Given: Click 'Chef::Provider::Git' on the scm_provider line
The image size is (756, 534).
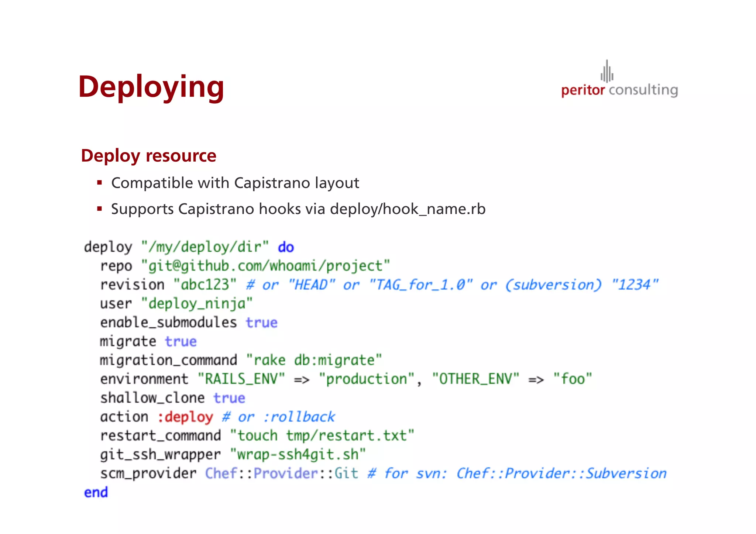Looking at the screenshot, I should [x=282, y=473].
